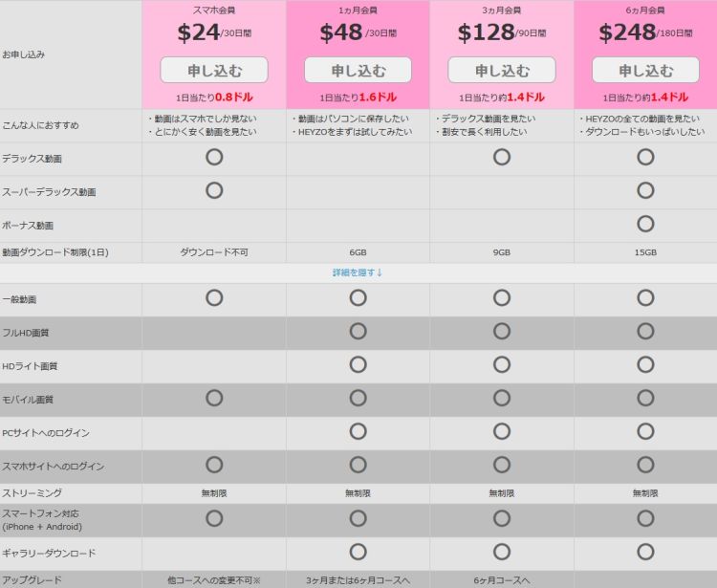
Task: Click PCサイトへのログイン circle under 6ヵ月会員
Action: (645, 431)
